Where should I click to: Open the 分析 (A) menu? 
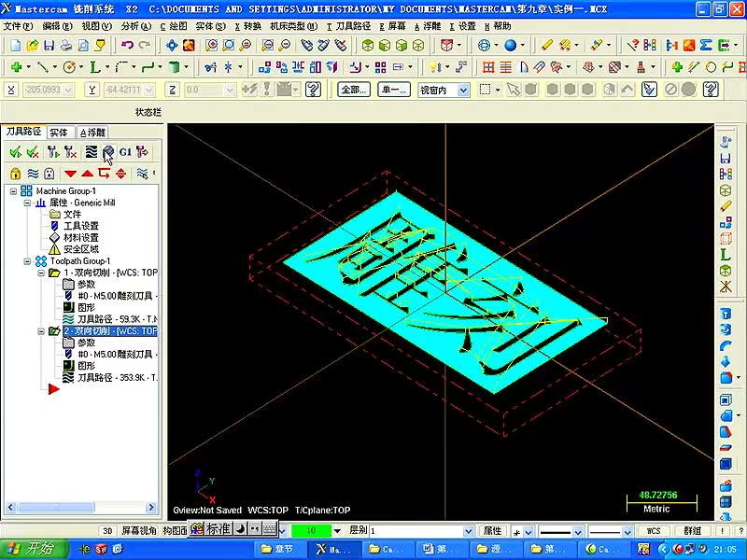135,26
